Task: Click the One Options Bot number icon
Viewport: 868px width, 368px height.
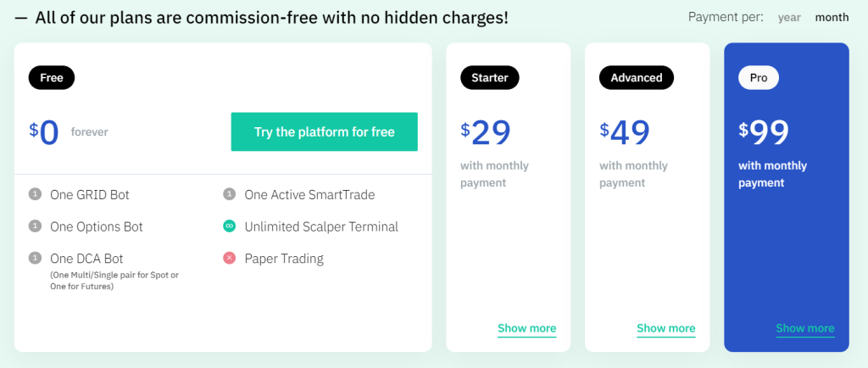Action: (x=35, y=226)
